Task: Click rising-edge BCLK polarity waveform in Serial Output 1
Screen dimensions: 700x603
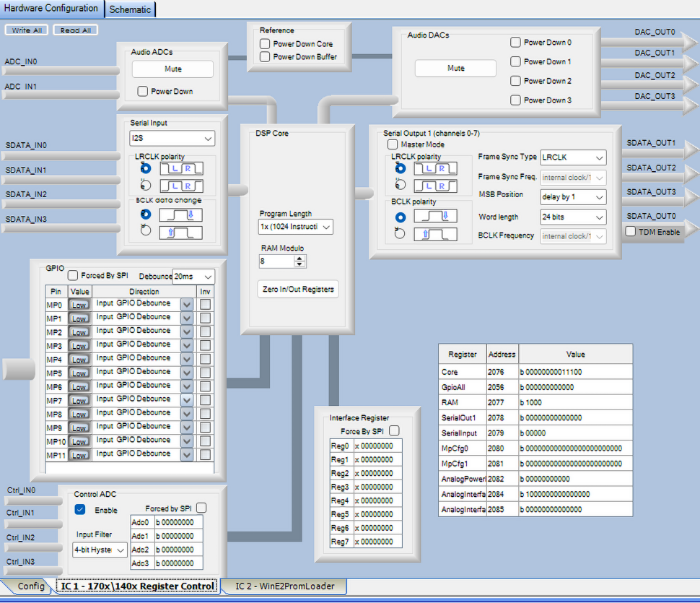Action: (x=436, y=233)
